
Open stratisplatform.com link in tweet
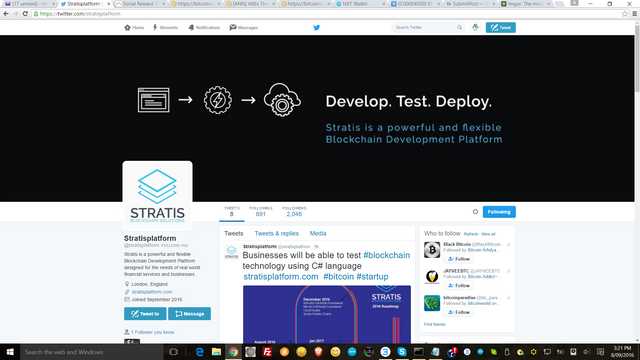pos(280,277)
